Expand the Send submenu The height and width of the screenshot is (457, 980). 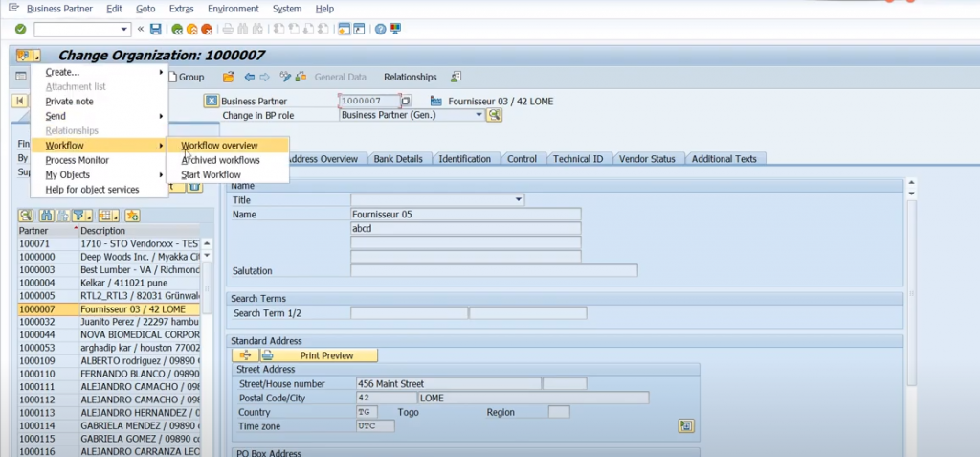[x=100, y=116]
